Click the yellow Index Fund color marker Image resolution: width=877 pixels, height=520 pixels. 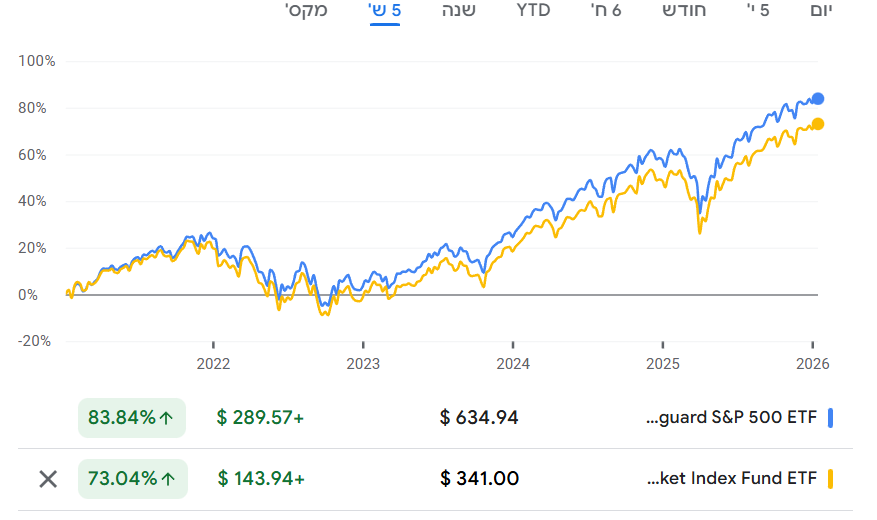pos(829,478)
